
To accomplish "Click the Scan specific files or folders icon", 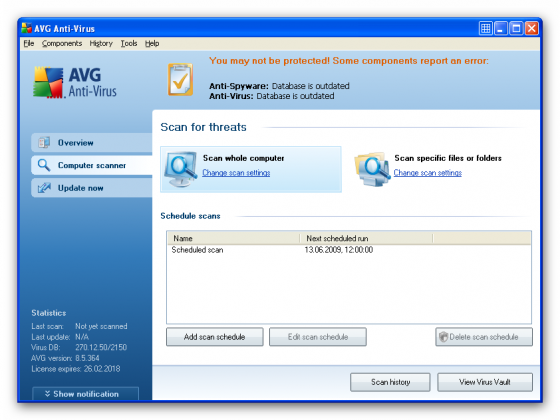I will 372,169.
